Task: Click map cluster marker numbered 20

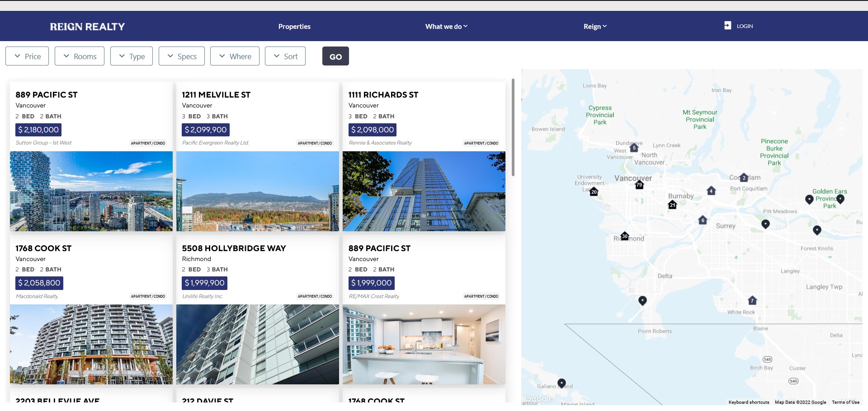Action: pos(594,191)
